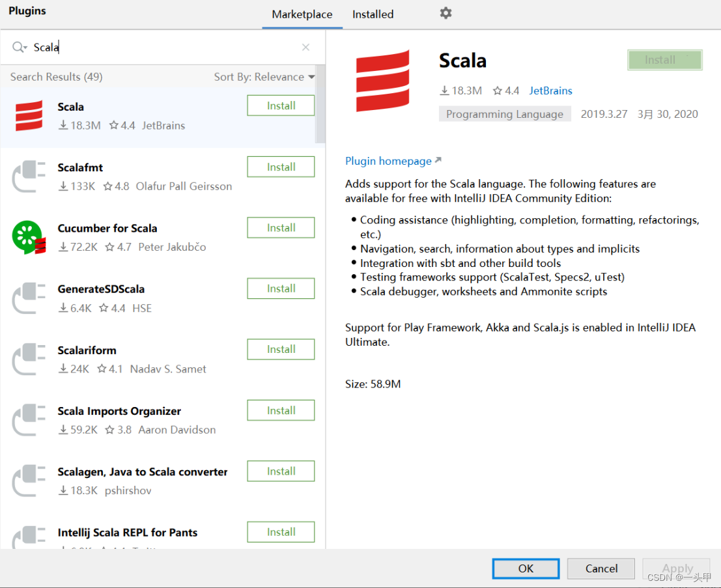Click the Size: 58.9M text
721x588 pixels.
click(x=373, y=384)
